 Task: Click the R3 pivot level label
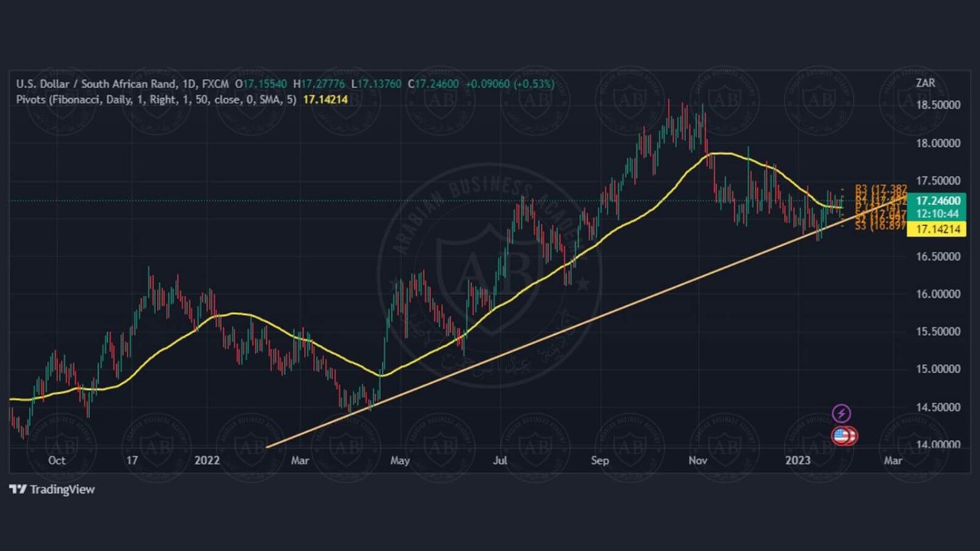coord(880,189)
